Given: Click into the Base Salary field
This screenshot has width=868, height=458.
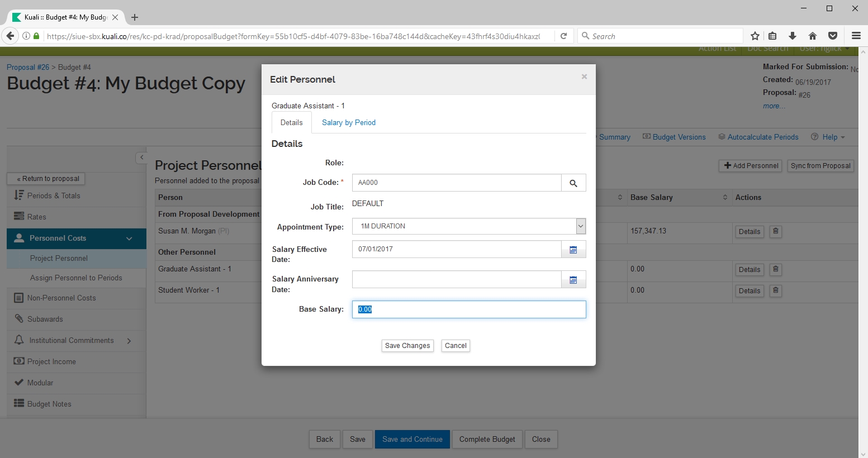Looking at the screenshot, I should point(468,309).
